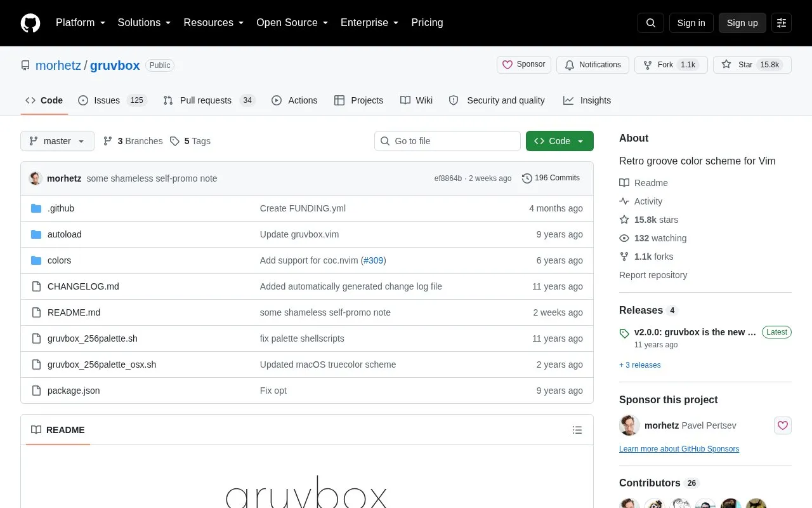Open 132 watching link

pyautogui.click(x=653, y=238)
